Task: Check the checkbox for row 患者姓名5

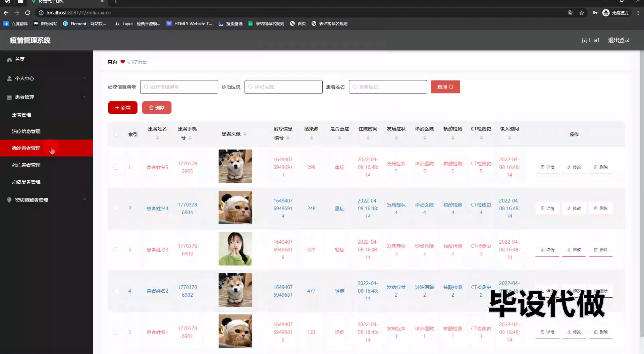Action: point(116,167)
